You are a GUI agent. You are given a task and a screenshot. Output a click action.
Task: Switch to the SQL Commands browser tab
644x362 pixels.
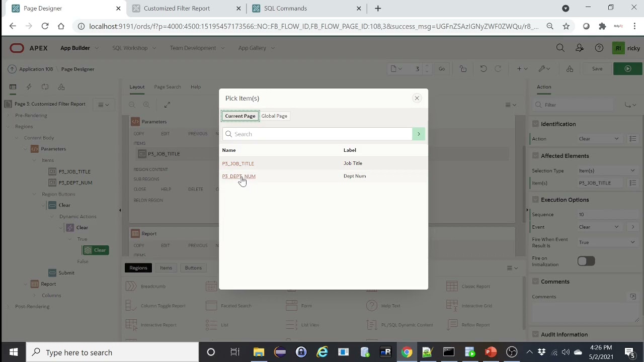coord(307,9)
